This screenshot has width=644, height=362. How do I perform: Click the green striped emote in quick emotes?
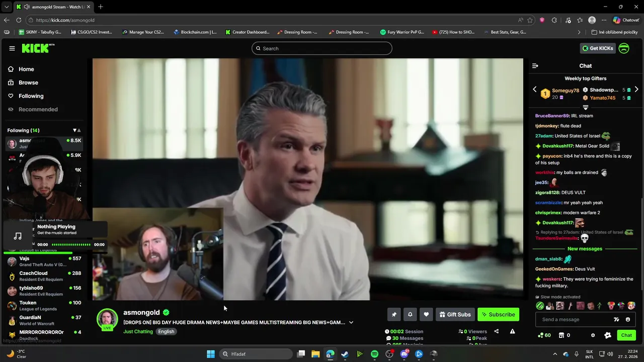coord(540,306)
